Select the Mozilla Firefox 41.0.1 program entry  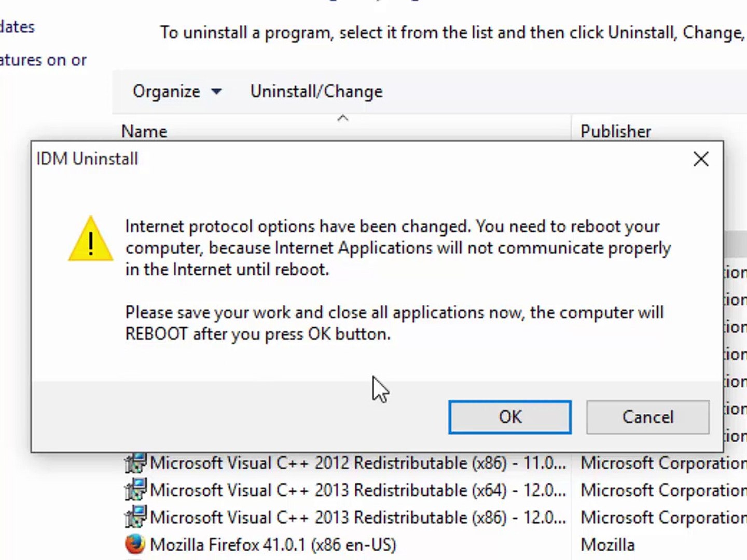click(273, 544)
